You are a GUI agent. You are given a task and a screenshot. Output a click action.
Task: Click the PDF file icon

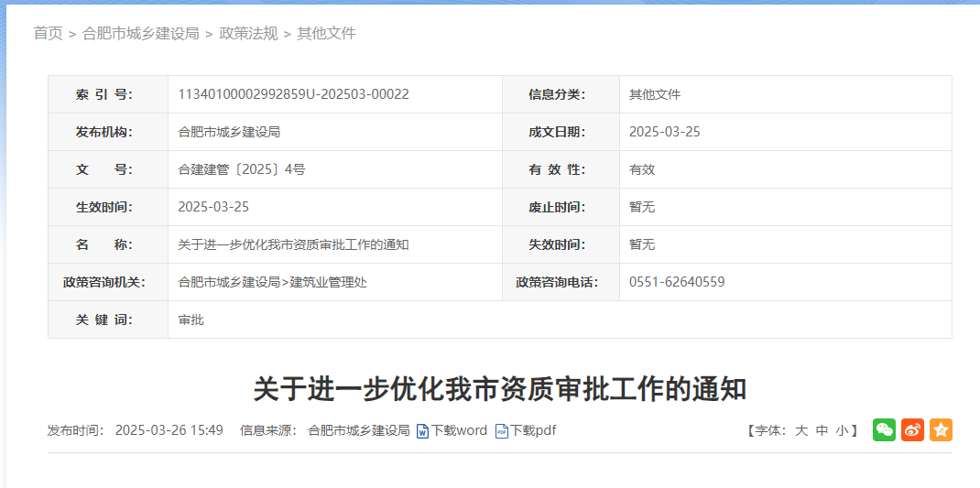tap(501, 431)
